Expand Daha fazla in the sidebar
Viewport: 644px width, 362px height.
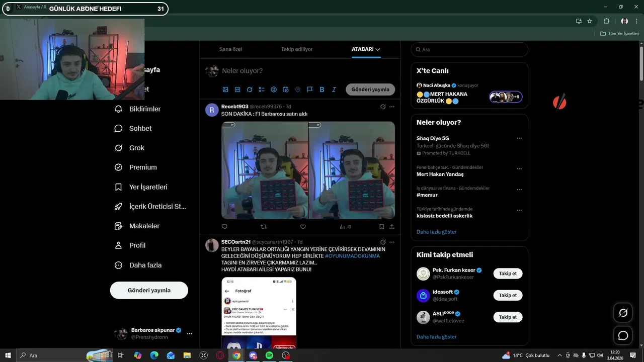tap(138, 265)
